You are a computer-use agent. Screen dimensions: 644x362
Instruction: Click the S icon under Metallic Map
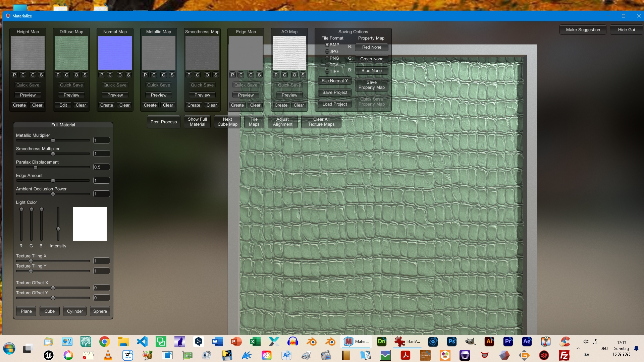[172, 75]
